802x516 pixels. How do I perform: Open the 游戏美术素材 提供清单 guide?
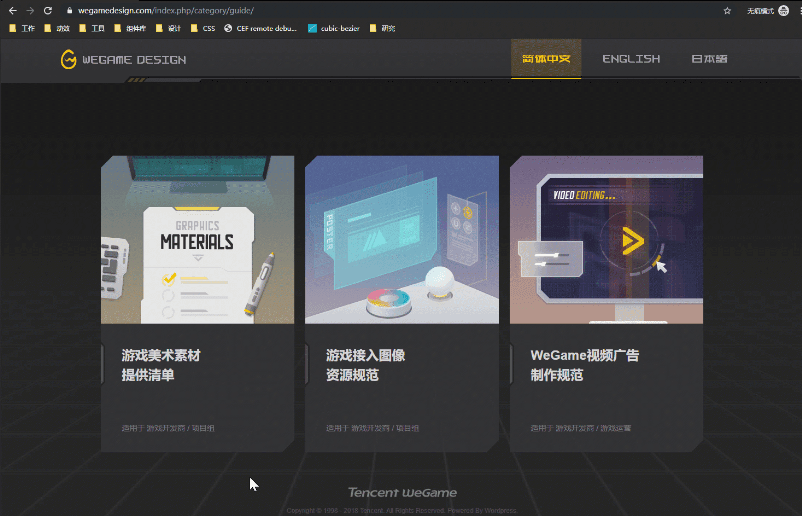point(161,365)
